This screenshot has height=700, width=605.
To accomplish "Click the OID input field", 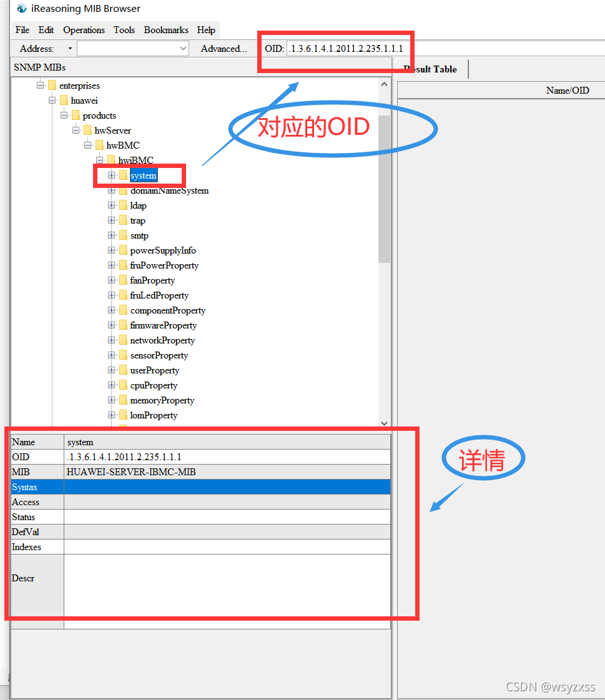I will [x=446, y=48].
